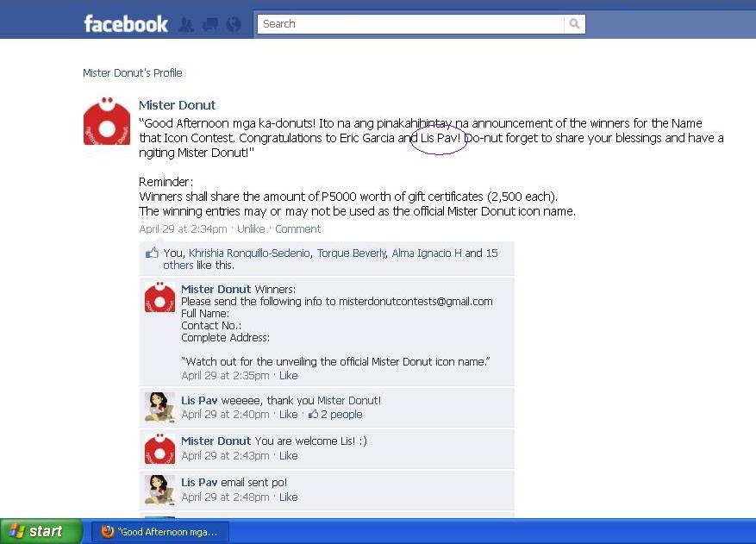View the 15 others who liked
The width and height of the screenshot is (756, 544).
[330, 259]
